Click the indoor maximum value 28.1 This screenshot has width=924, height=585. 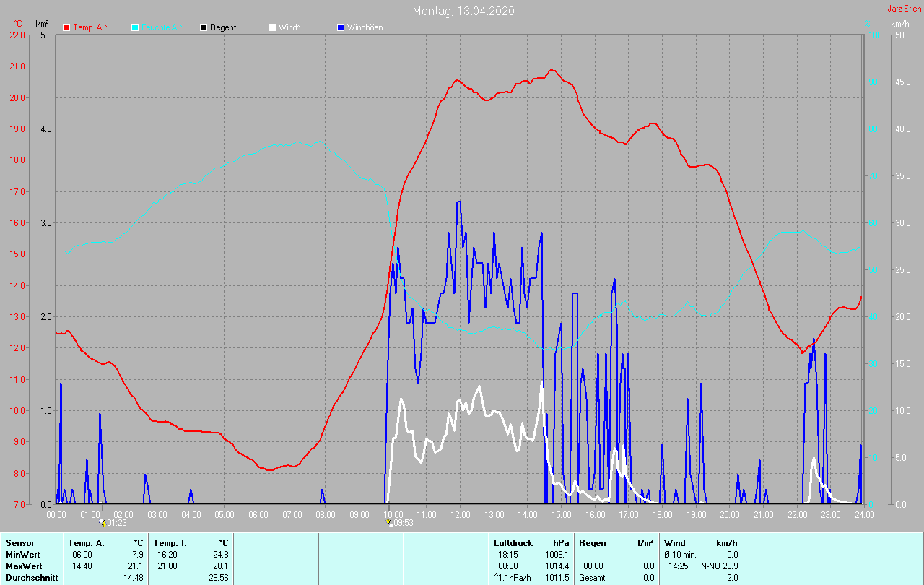pos(220,565)
